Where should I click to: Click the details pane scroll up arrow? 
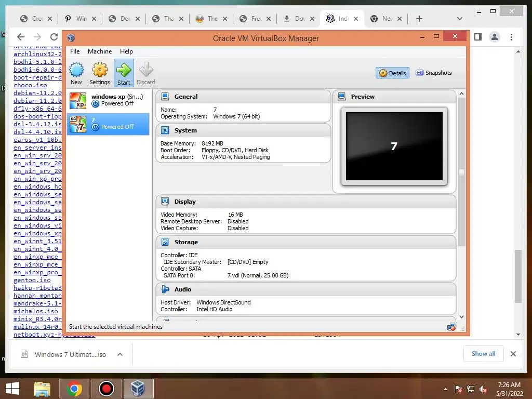tap(461, 94)
